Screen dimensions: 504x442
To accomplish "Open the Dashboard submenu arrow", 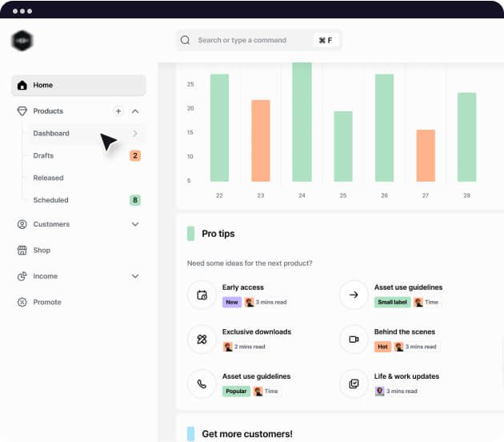I will [135, 134].
